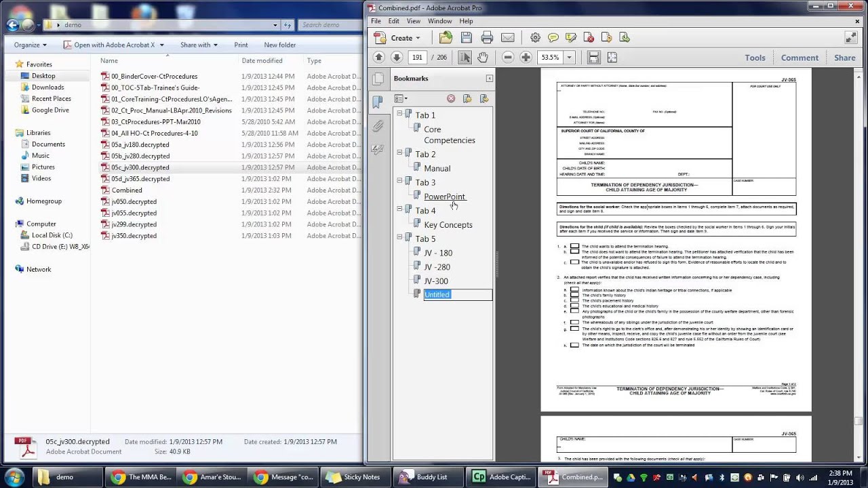Screen dimensions: 868x488
Task: Click the insert page icon with green arrow
Action: point(625,38)
